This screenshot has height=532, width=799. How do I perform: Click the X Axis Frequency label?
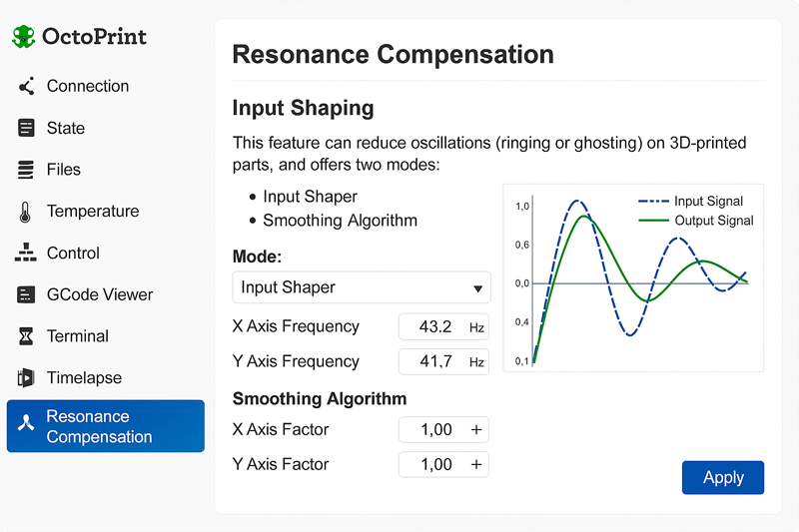(x=296, y=326)
